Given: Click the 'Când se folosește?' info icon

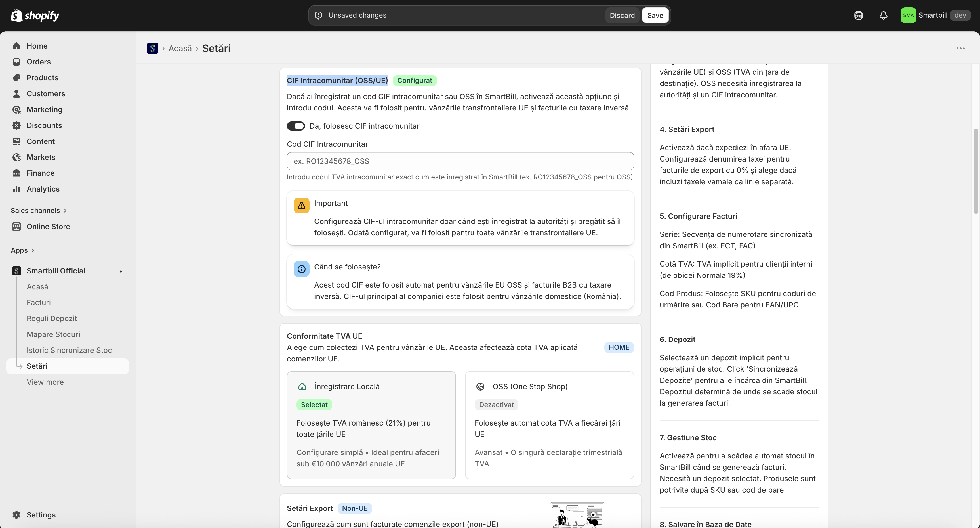Looking at the screenshot, I should (301, 269).
